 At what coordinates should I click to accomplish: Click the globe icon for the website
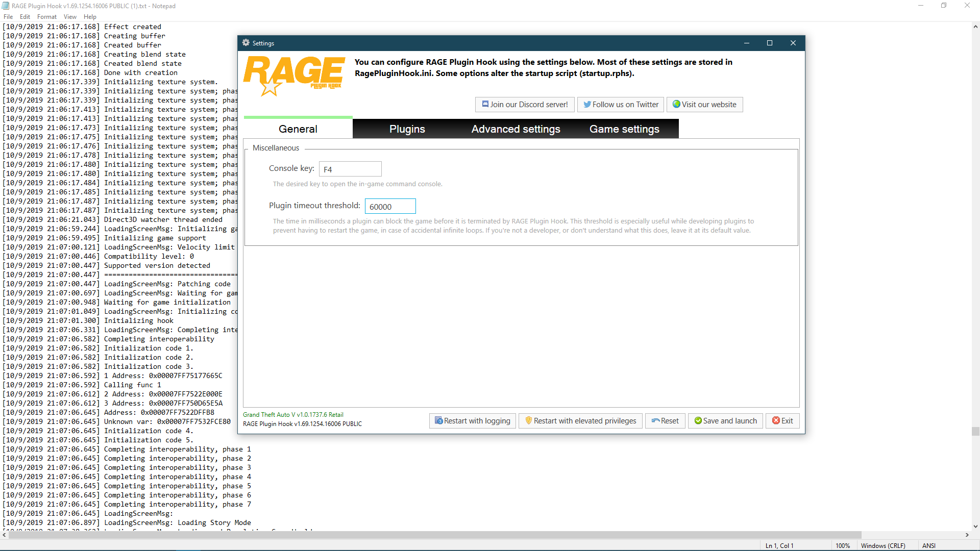click(x=676, y=104)
